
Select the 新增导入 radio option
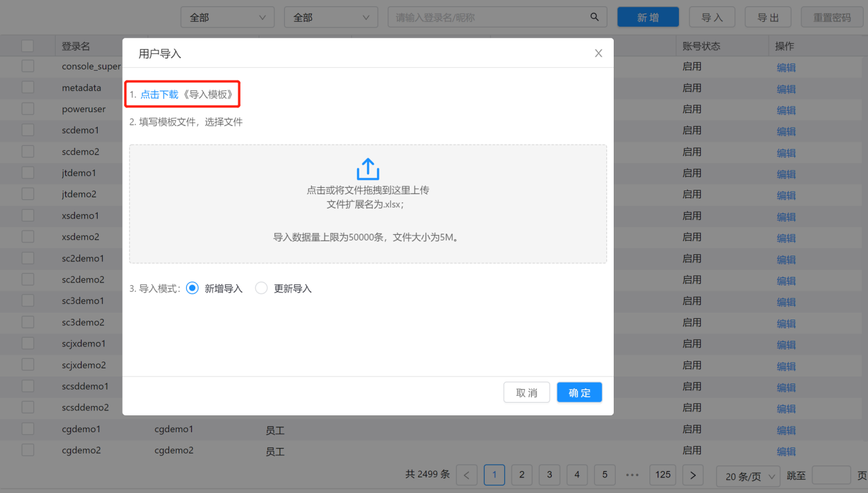coord(192,288)
